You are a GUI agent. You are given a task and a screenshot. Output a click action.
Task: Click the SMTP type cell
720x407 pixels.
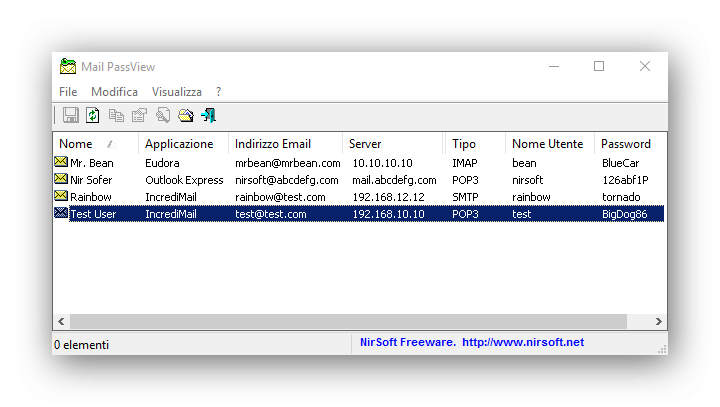[465, 197]
